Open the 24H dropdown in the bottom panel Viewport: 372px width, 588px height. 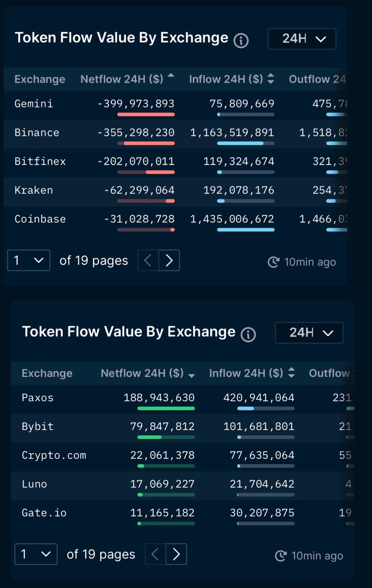(x=309, y=333)
